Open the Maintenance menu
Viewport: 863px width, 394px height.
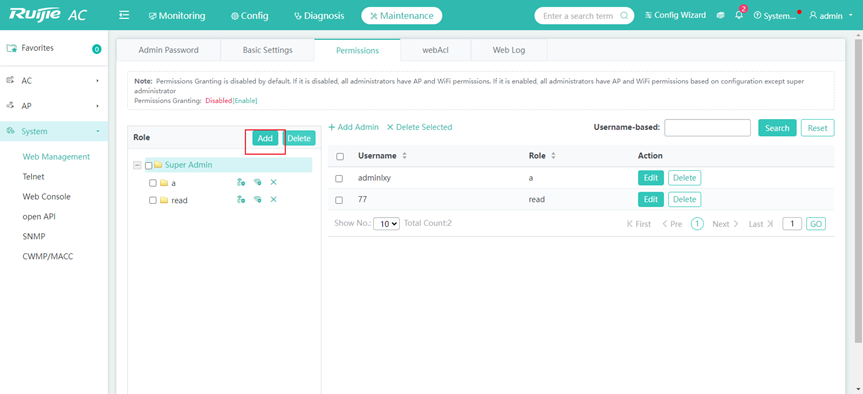402,16
